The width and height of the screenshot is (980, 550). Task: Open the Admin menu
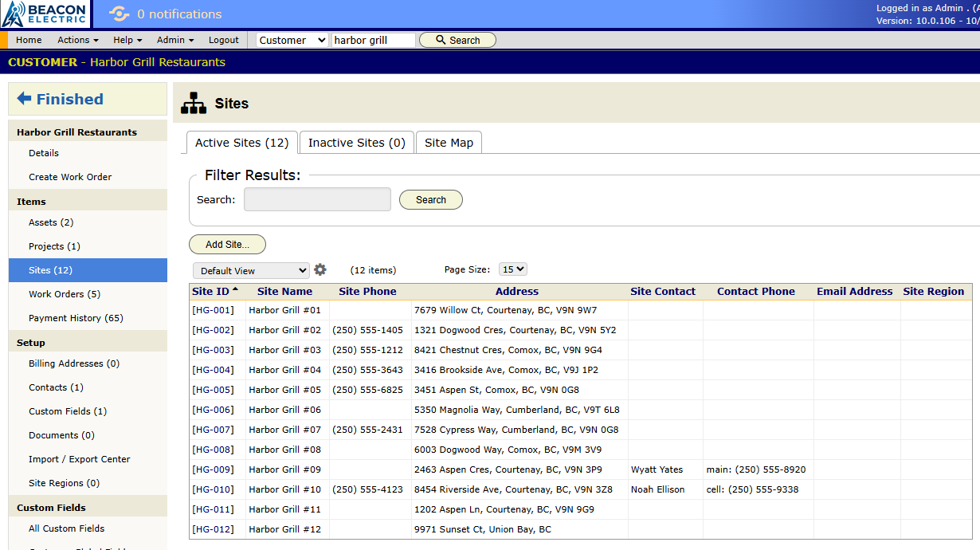[175, 40]
